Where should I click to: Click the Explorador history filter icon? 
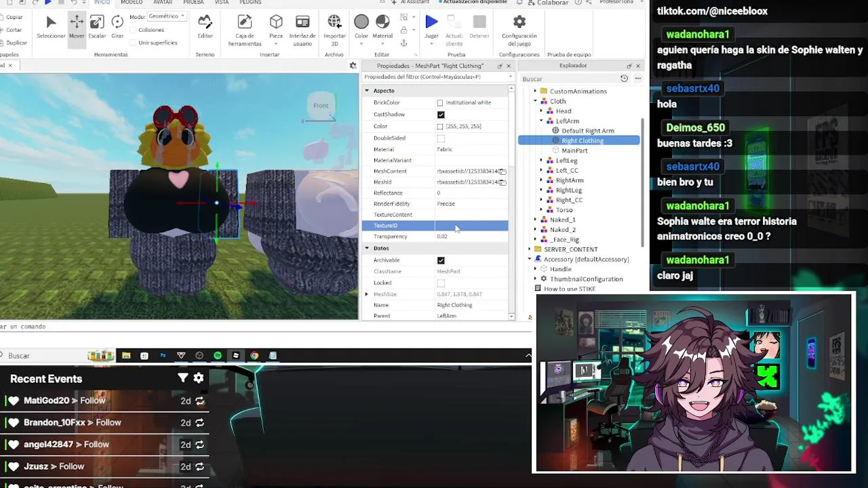(624, 79)
